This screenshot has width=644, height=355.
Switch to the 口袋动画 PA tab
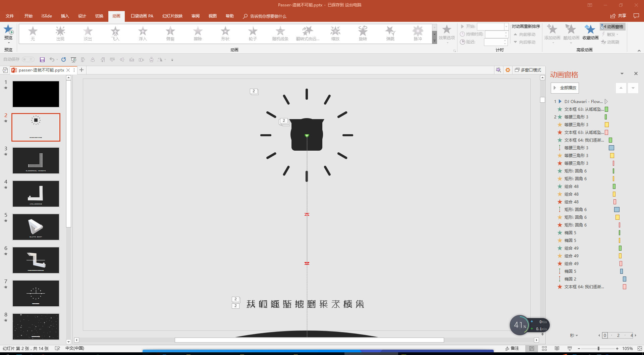pos(142,16)
